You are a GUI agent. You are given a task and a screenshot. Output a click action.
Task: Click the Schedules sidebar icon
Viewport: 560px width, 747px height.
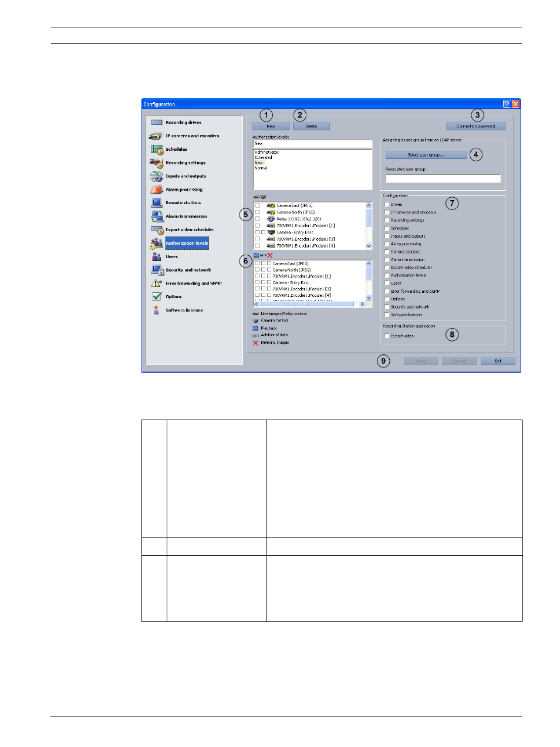[156, 150]
